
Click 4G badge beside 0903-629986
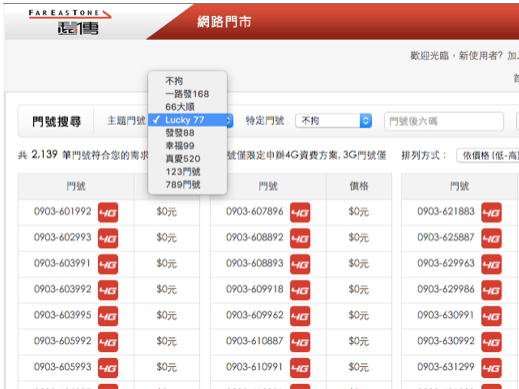click(491, 290)
